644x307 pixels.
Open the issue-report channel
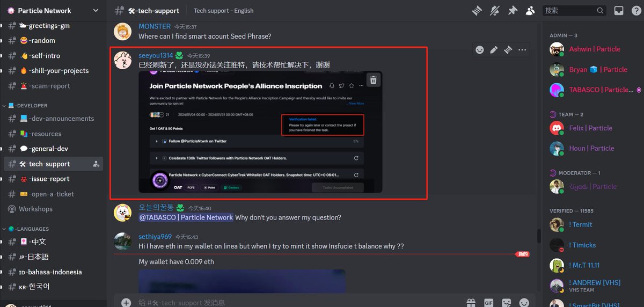(x=53, y=179)
